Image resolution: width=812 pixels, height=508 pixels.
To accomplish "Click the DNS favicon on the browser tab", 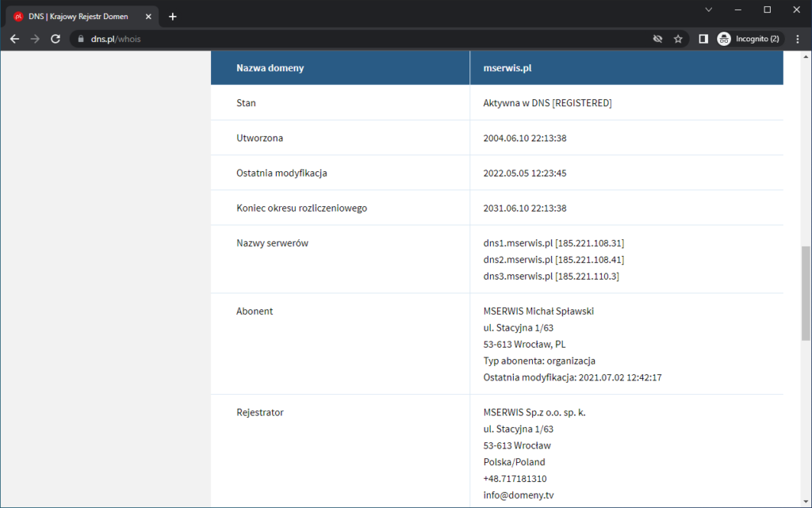I will click(20, 15).
